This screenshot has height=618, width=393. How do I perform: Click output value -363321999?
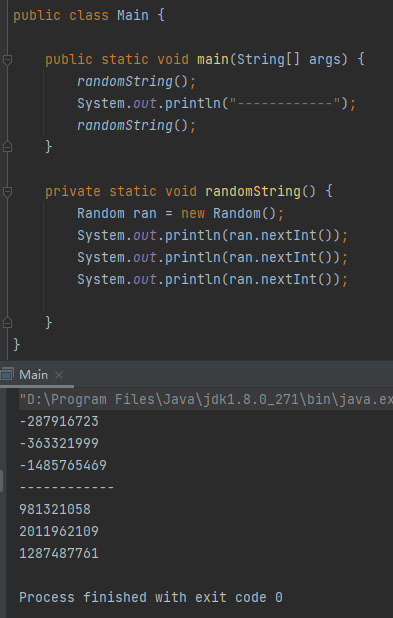[59, 444]
